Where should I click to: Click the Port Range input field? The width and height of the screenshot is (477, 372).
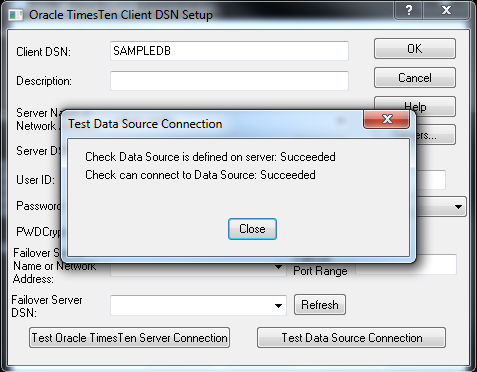[406, 264]
